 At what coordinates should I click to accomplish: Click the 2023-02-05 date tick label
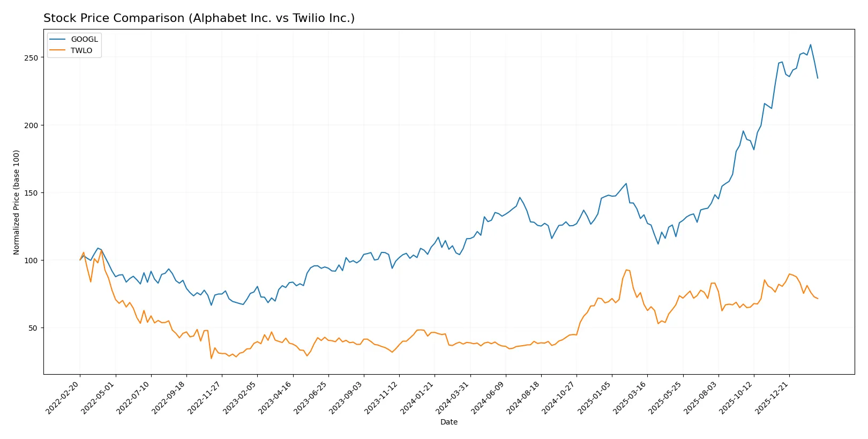pos(241,397)
